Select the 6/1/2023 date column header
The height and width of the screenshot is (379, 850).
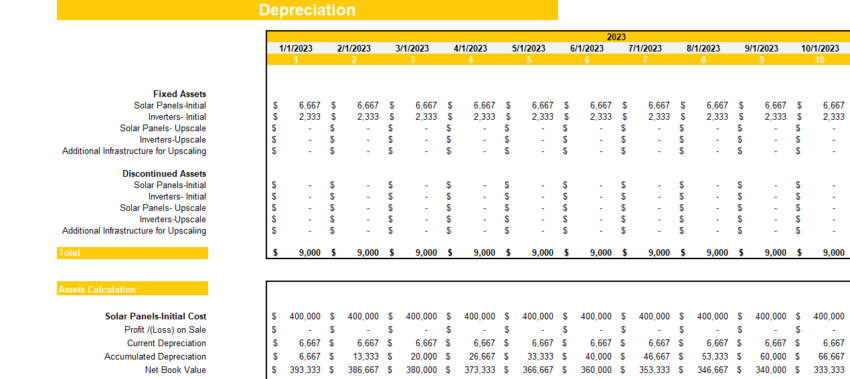pyautogui.click(x=587, y=49)
